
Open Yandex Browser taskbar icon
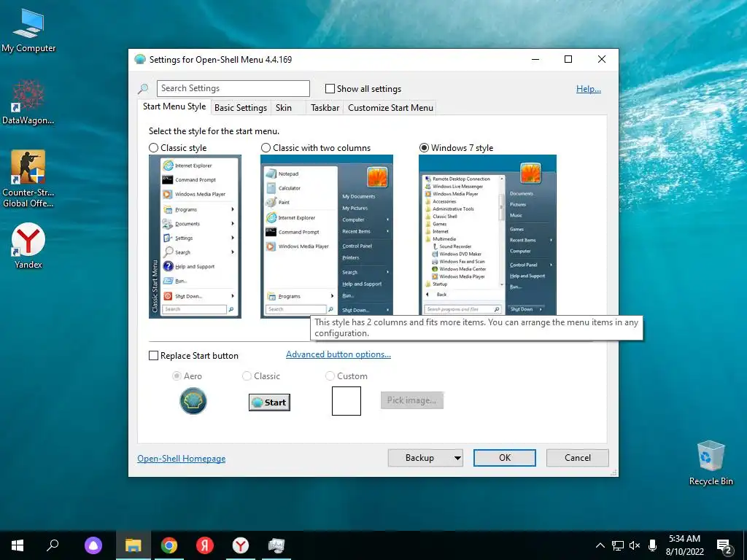tap(241, 545)
